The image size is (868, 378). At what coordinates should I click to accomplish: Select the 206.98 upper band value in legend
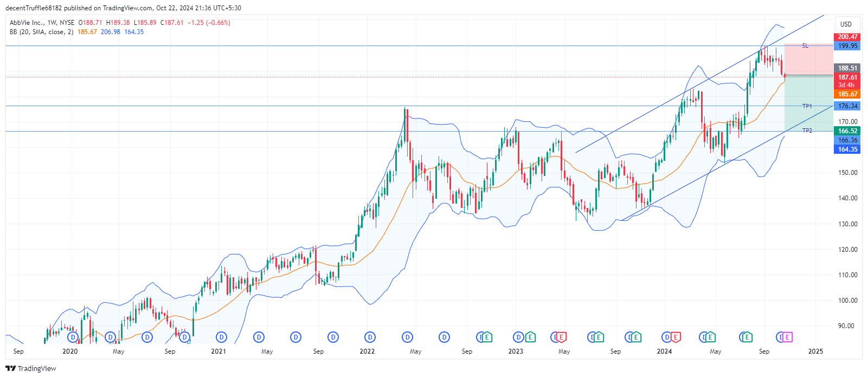111,32
